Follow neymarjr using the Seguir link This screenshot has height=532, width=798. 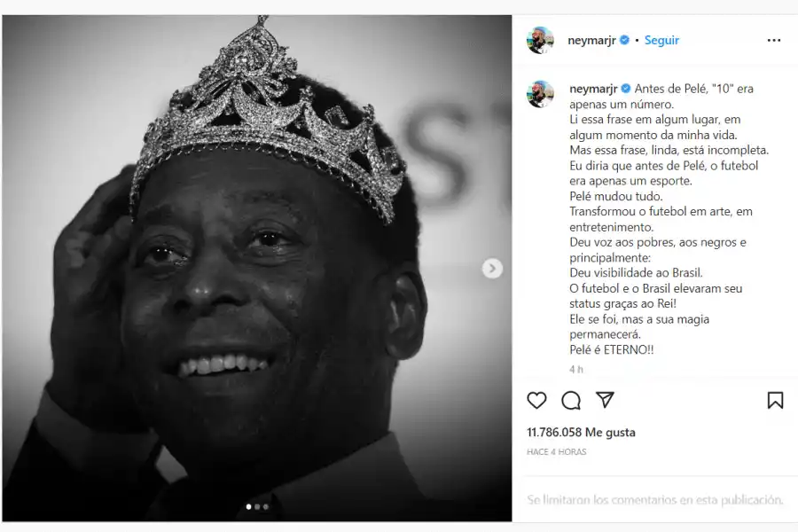coord(661,40)
